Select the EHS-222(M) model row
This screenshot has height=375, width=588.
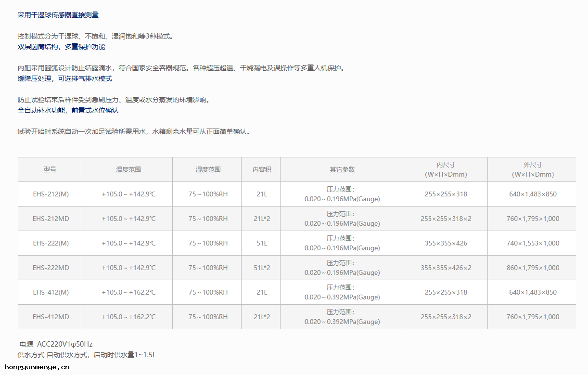tap(50, 243)
